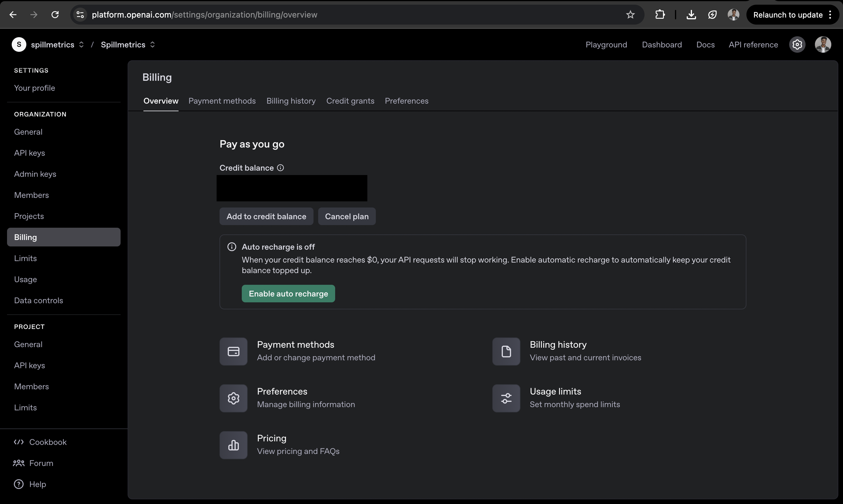Click the Usage limits sliders icon
Screen dimensions: 843x504
(x=506, y=398)
